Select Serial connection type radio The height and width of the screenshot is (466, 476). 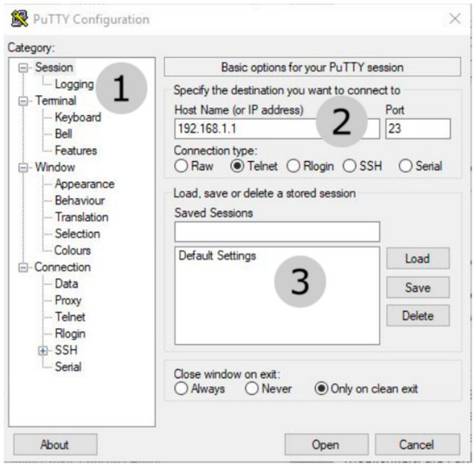point(421,166)
